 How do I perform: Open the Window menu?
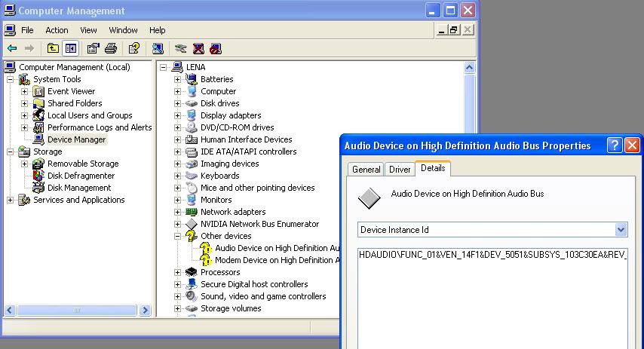click(123, 30)
